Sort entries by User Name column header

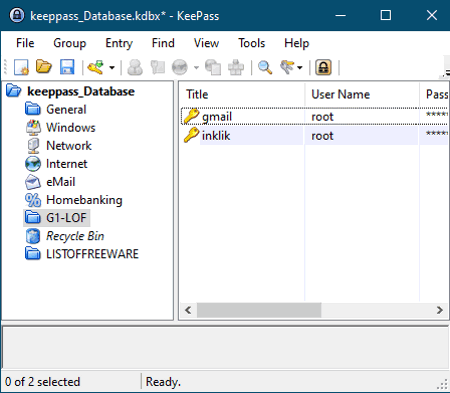point(362,94)
